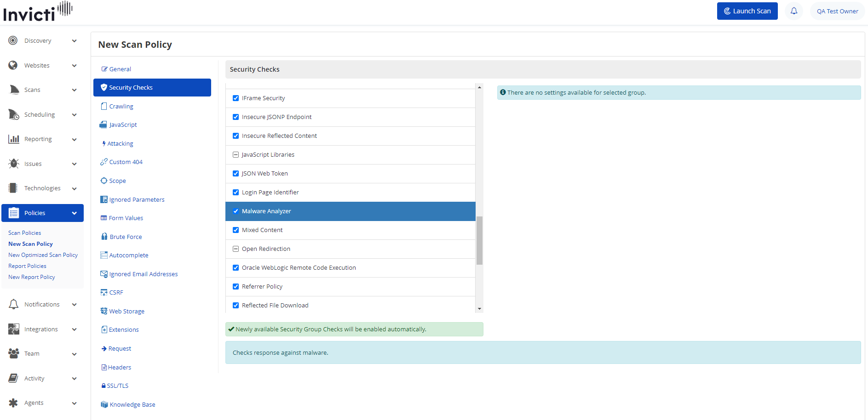Open the Scan Policies link
Viewport: 868px width, 420px height.
point(25,233)
